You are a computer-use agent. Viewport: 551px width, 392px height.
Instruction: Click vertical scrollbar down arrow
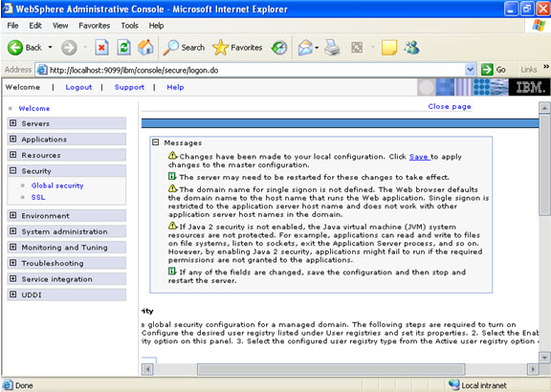click(544, 358)
